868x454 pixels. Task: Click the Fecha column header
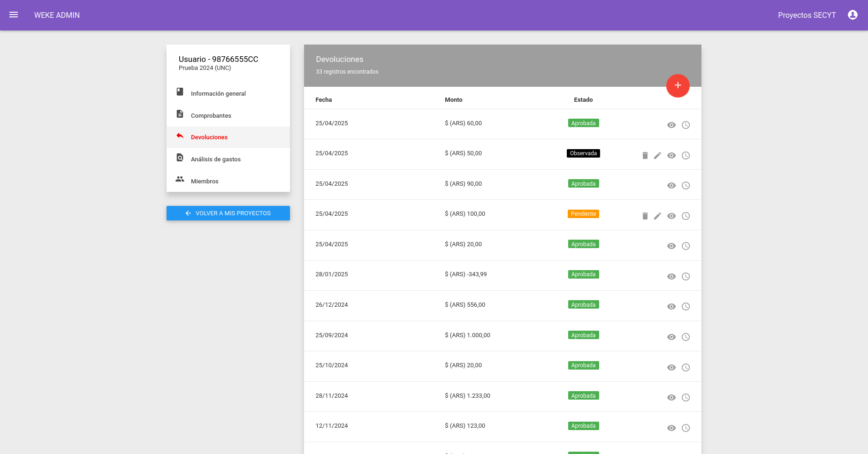324,100
